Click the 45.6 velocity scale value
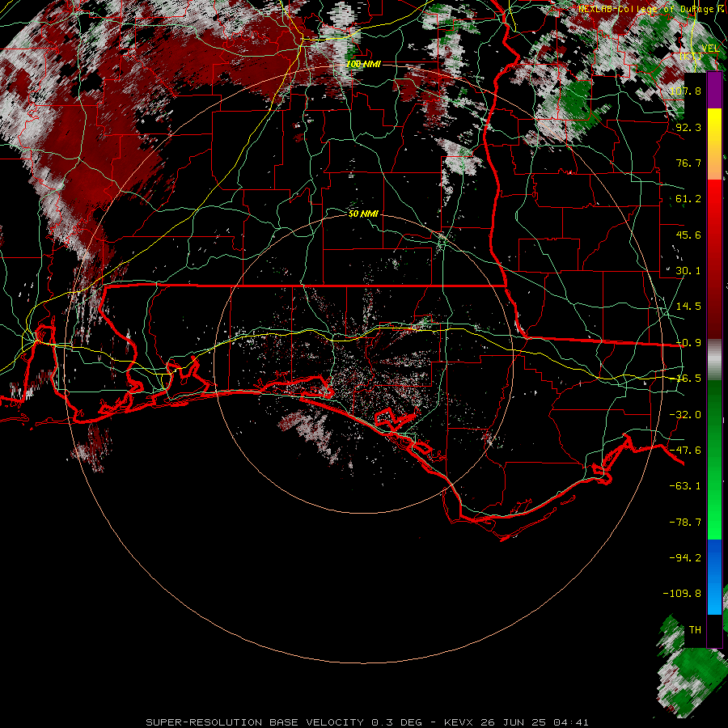The height and width of the screenshot is (728, 728). [688, 235]
